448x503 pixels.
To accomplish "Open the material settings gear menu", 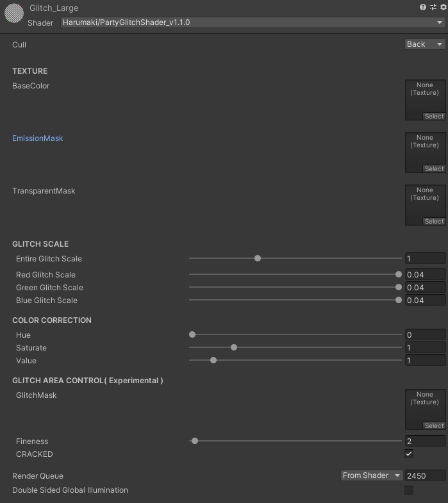I will [442, 7].
